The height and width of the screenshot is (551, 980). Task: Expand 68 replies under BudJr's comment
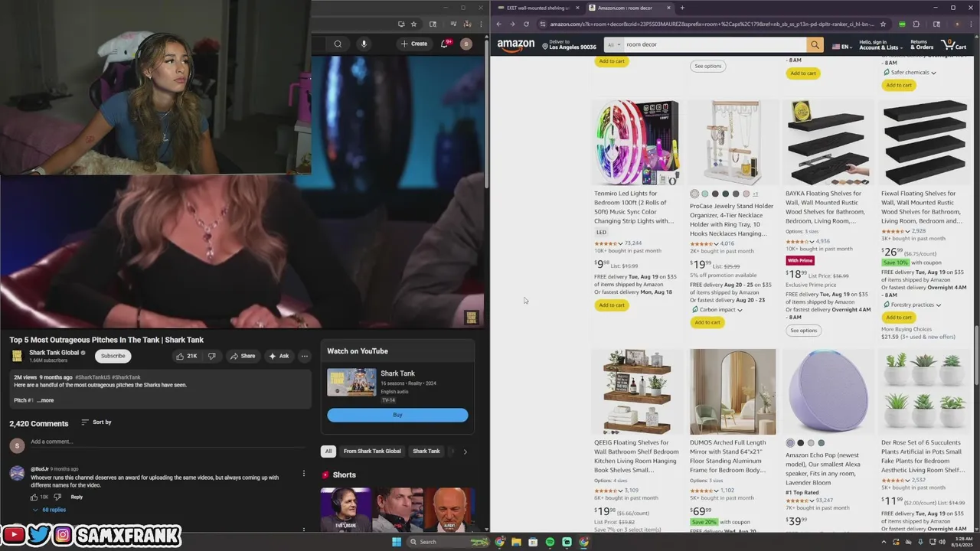[x=49, y=510]
